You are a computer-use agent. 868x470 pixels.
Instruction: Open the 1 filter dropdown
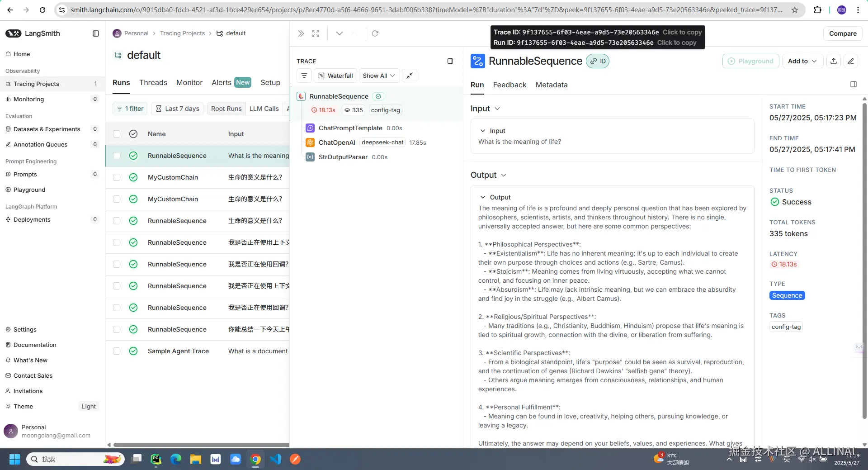tap(130, 109)
